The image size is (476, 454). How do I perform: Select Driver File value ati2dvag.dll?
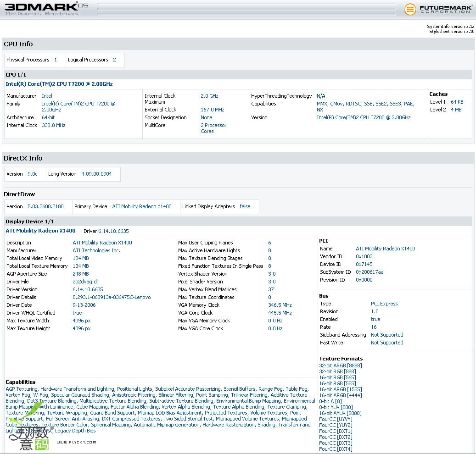click(86, 282)
